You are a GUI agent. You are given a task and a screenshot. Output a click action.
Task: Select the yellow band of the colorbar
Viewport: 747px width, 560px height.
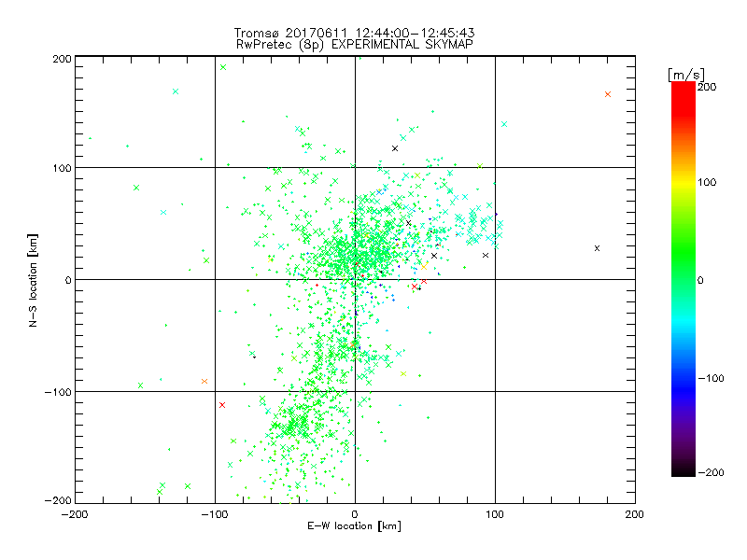point(684,182)
